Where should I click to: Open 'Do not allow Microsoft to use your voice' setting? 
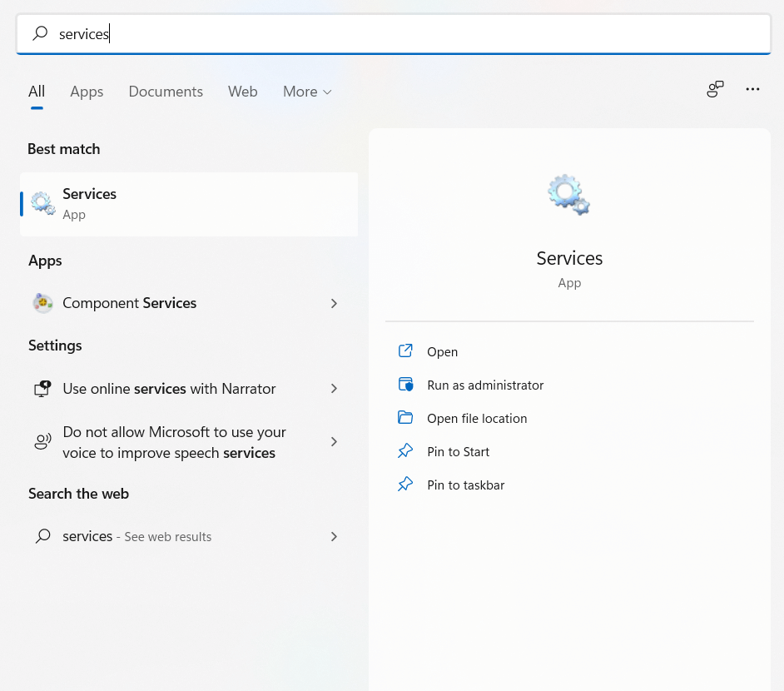pyautogui.click(x=189, y=442)
